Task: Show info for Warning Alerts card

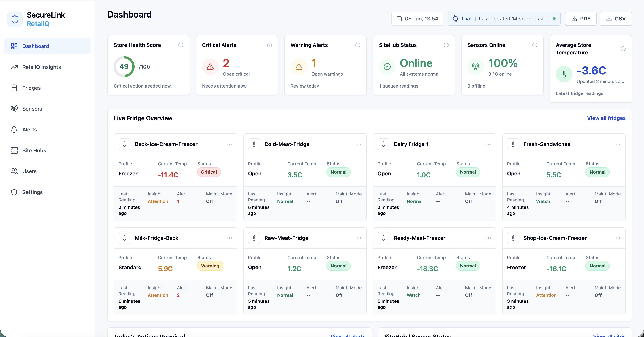Action: pos(358,45)
